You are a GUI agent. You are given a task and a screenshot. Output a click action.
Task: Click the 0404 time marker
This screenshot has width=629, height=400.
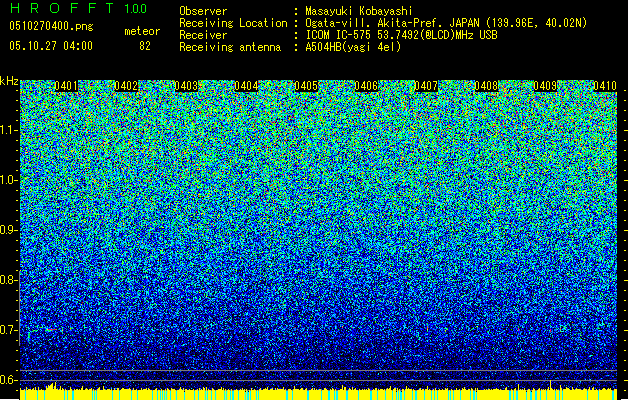coord(246,86)
